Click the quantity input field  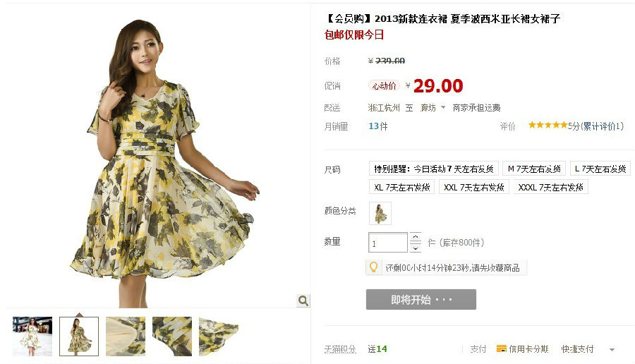[387, 243]
